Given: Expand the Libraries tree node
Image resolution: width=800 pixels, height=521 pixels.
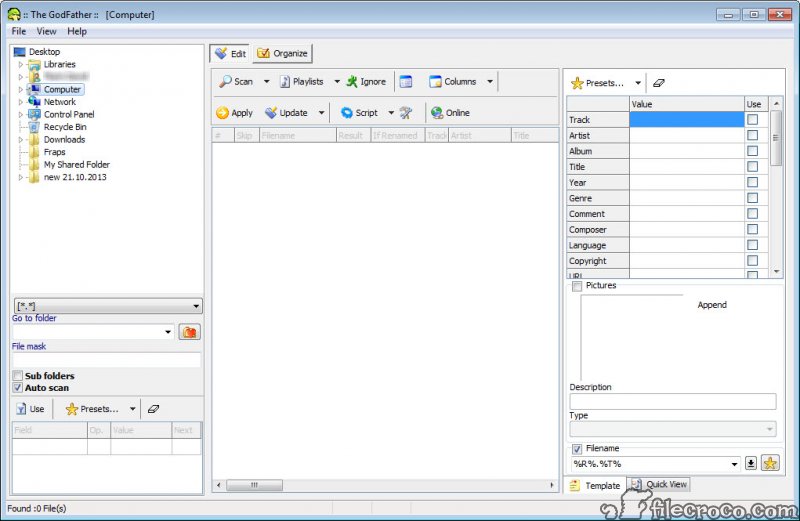Looking at the screenshot, I should pos(21,65).
